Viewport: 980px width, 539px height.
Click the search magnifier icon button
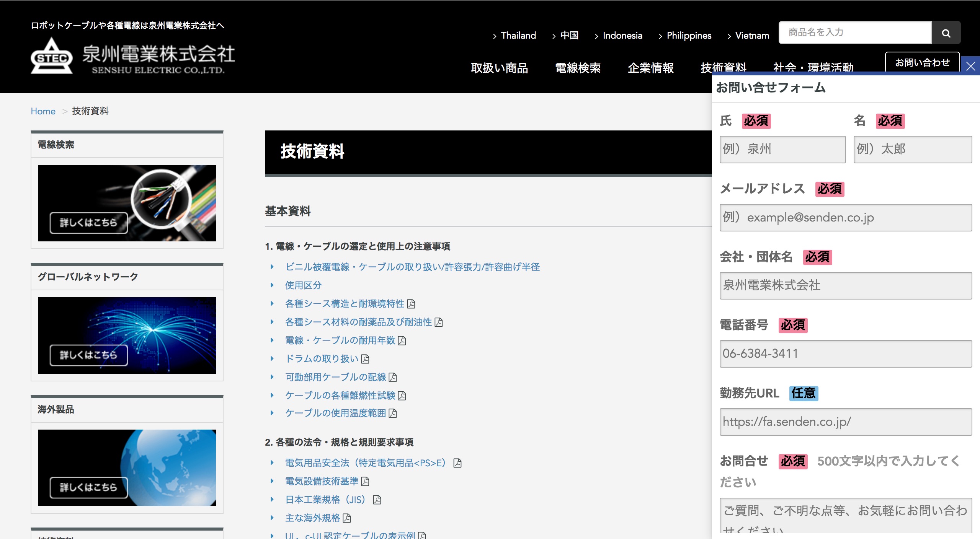coord(946,33)
